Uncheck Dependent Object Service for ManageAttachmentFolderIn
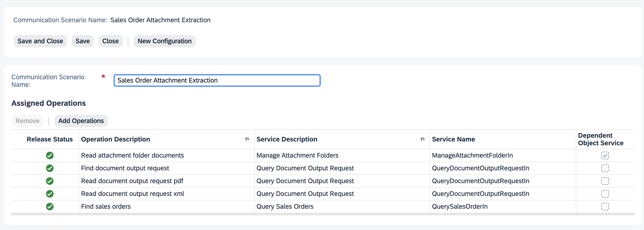This screenshot has height=230, width=644. click(605, 155)
